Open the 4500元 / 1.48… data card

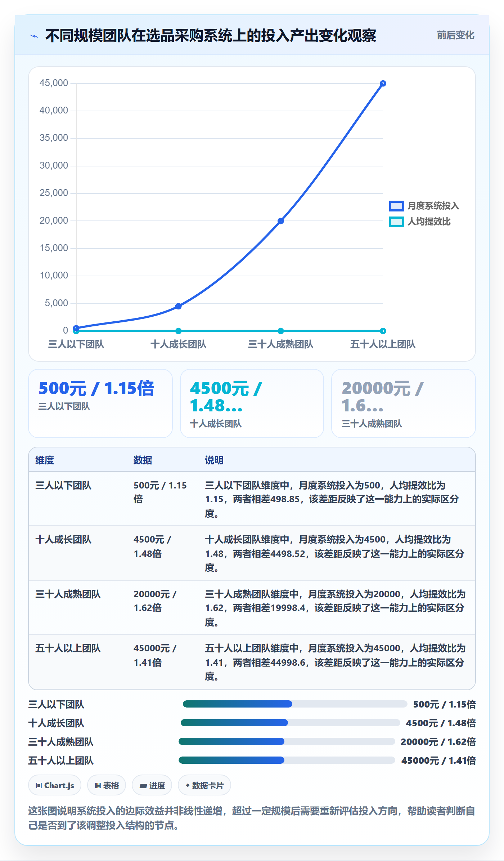click(252, 403)
